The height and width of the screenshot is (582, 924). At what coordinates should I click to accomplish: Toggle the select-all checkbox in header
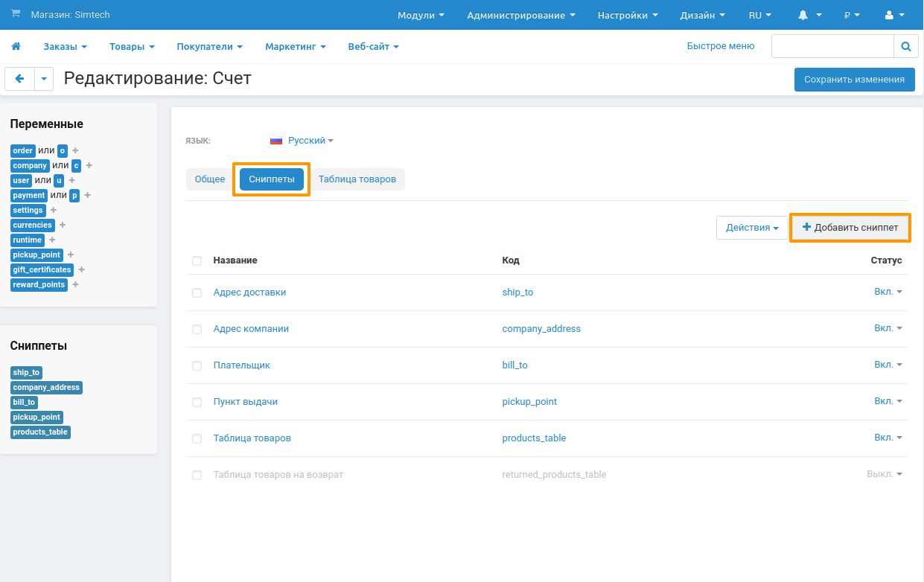[x=197, y=261]
